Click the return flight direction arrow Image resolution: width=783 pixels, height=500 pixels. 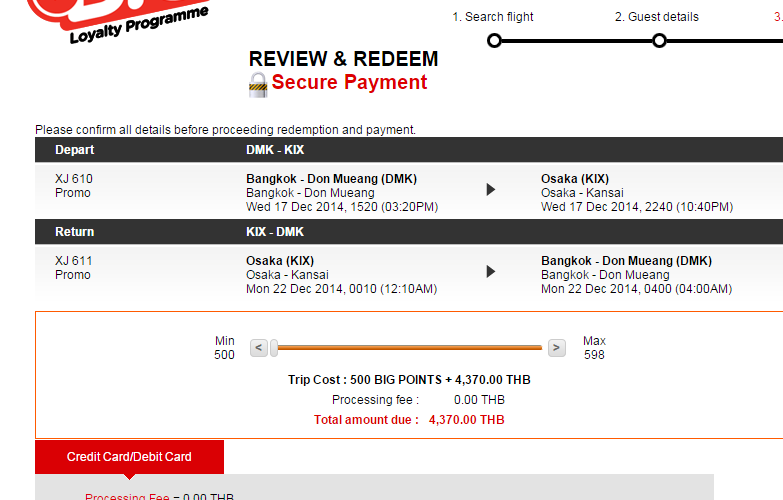[491, 271]
